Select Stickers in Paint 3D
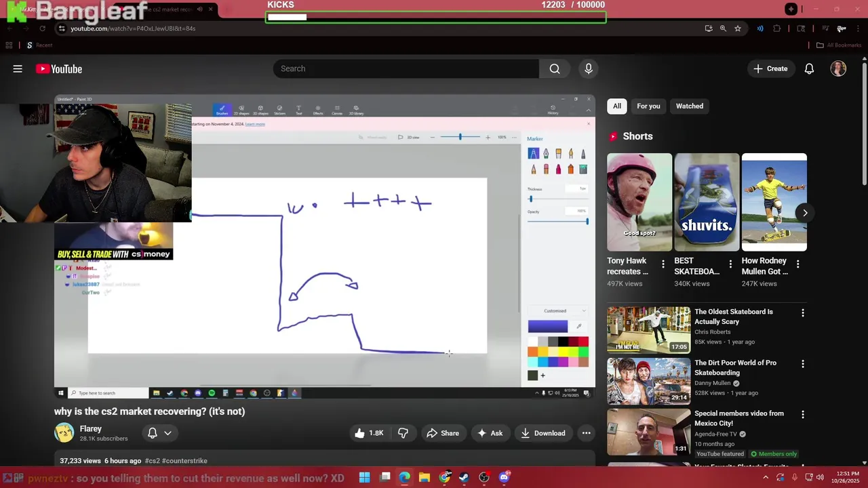Viewport: 868px width, 488px height. point(279,110)
